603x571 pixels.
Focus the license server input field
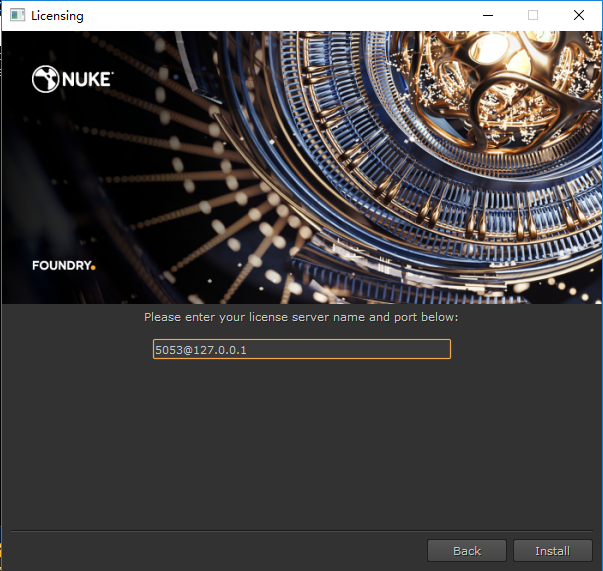pyautogui.click(x=301, y=349)
